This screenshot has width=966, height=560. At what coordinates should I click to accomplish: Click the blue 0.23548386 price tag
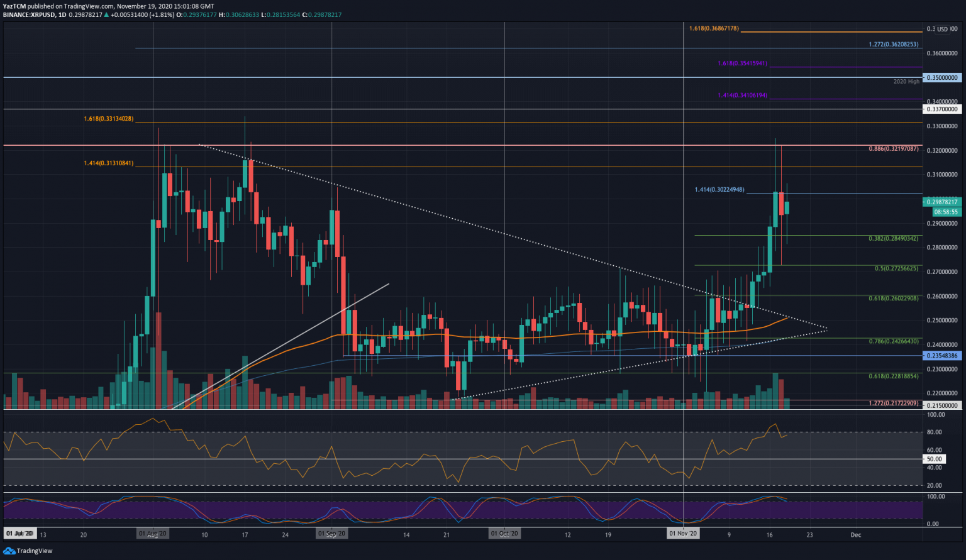pos(941,356)
